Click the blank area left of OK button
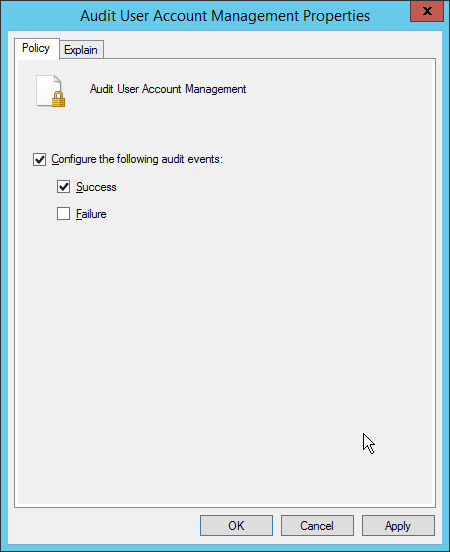450x552 pixels. pyautogui.click(x=106, y=526)
